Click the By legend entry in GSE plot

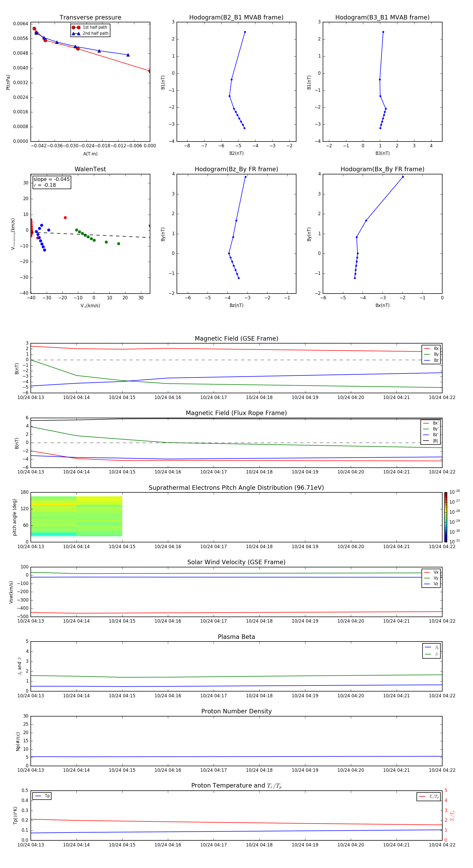point(431,355)
